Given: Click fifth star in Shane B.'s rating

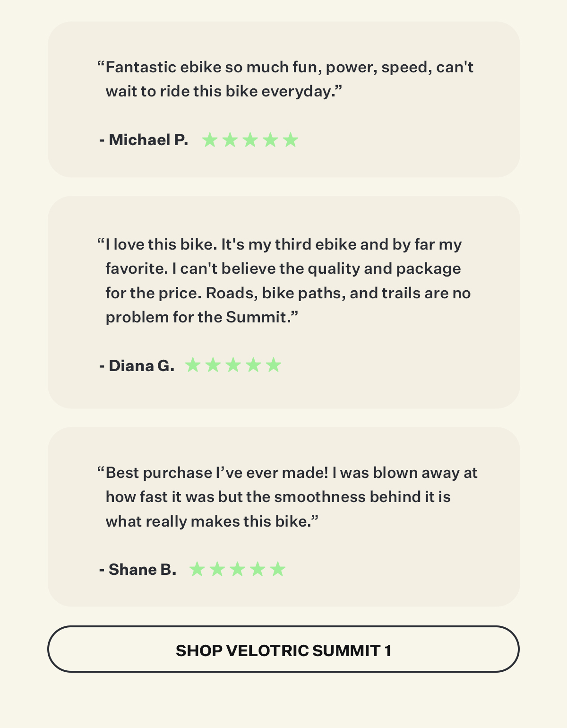Looking at the screenshot, I should pyautogui.click(x=278, y=569).
